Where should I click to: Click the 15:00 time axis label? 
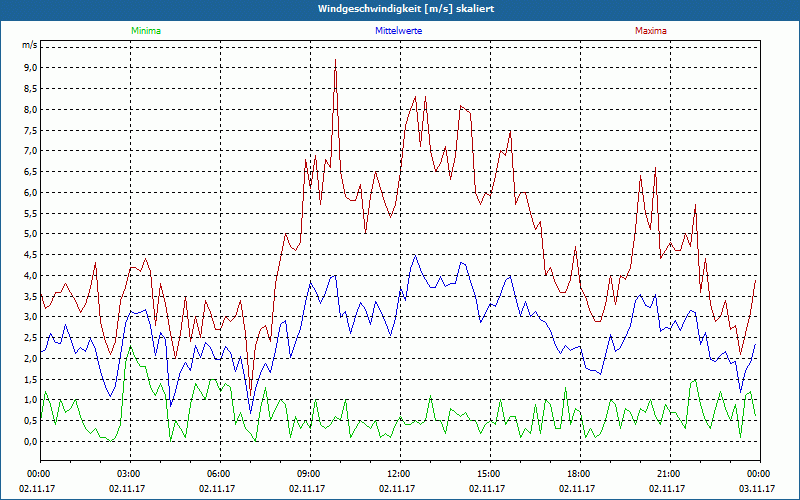tap(490, 474)
